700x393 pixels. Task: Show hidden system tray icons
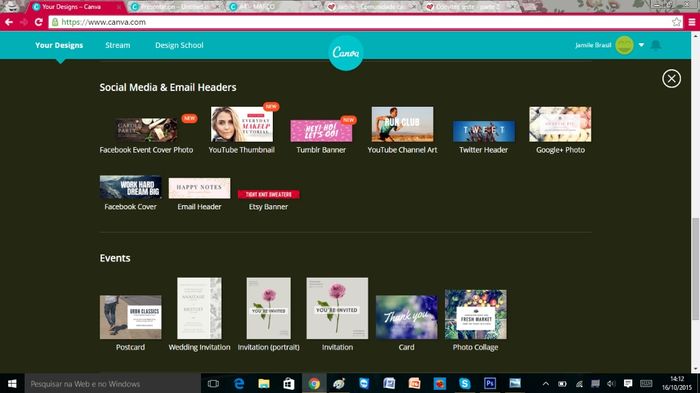click(x=546, y=384)
